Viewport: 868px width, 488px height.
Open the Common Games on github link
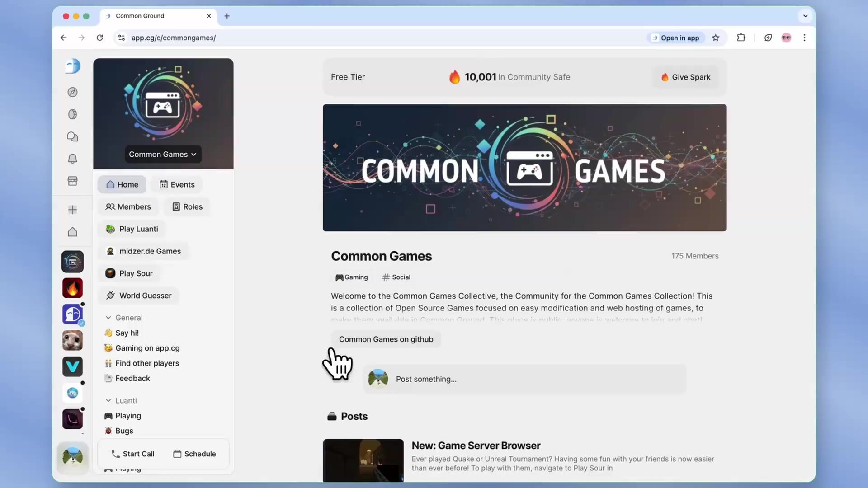(x=386, y=339)
